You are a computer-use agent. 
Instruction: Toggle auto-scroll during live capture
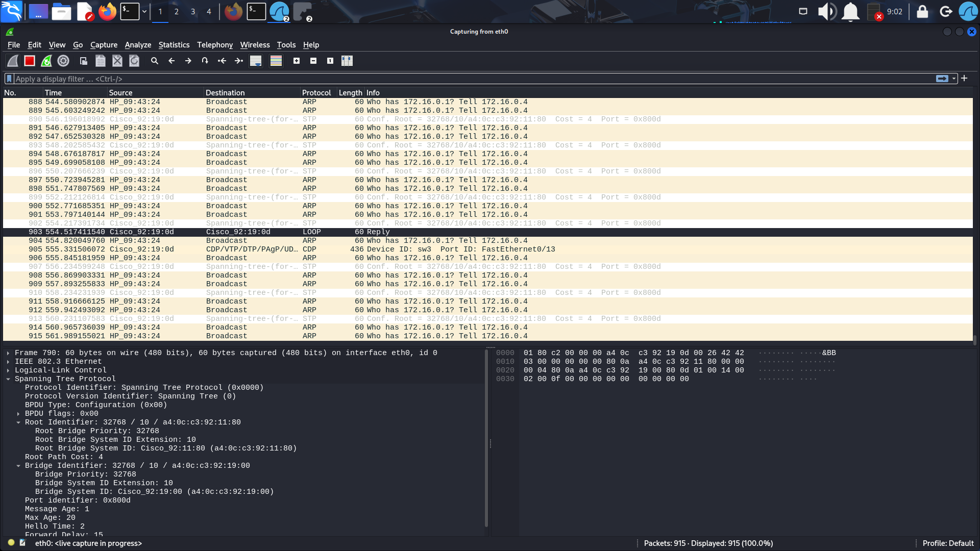tap(256, 61)
